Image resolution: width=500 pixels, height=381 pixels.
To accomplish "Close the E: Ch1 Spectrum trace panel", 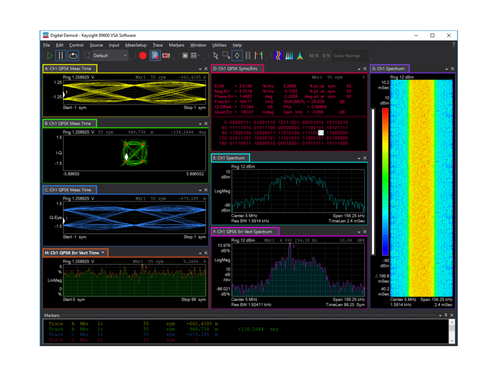I will click(365, 158).
